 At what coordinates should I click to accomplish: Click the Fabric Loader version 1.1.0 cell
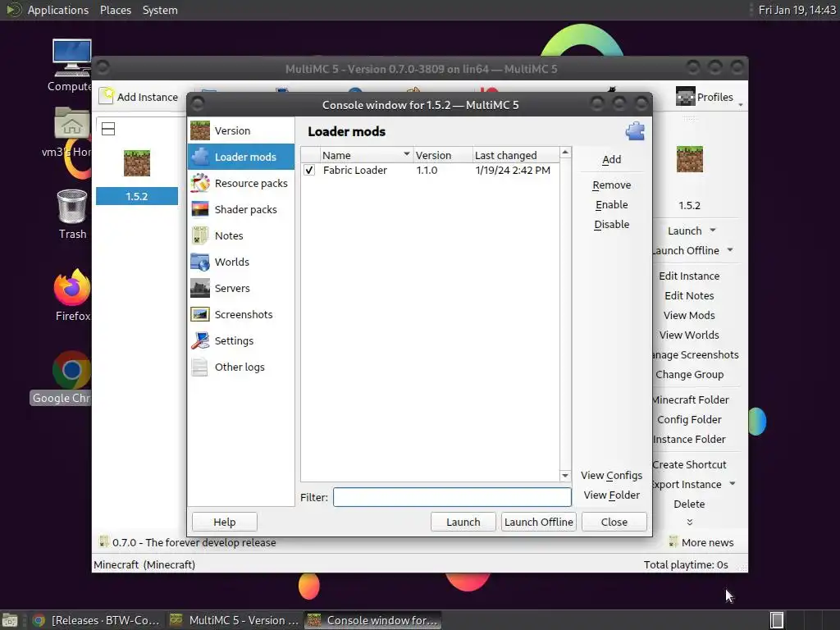427,171
